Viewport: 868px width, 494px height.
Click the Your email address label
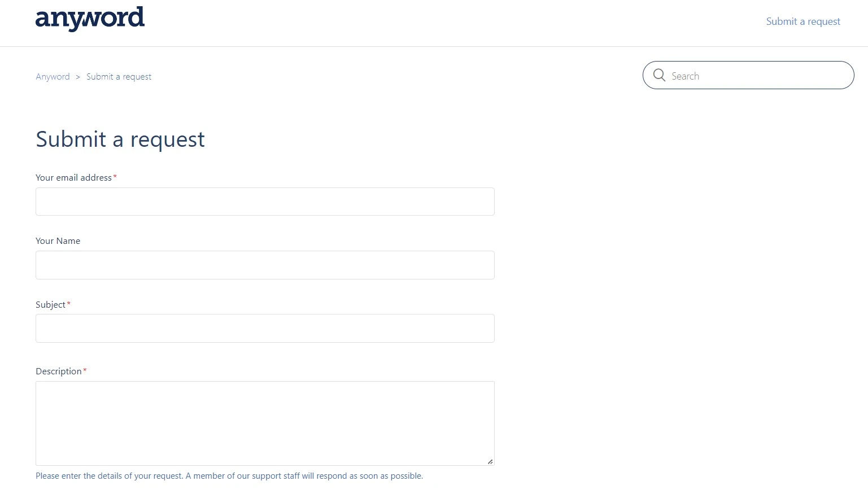[x=73, y=177]
